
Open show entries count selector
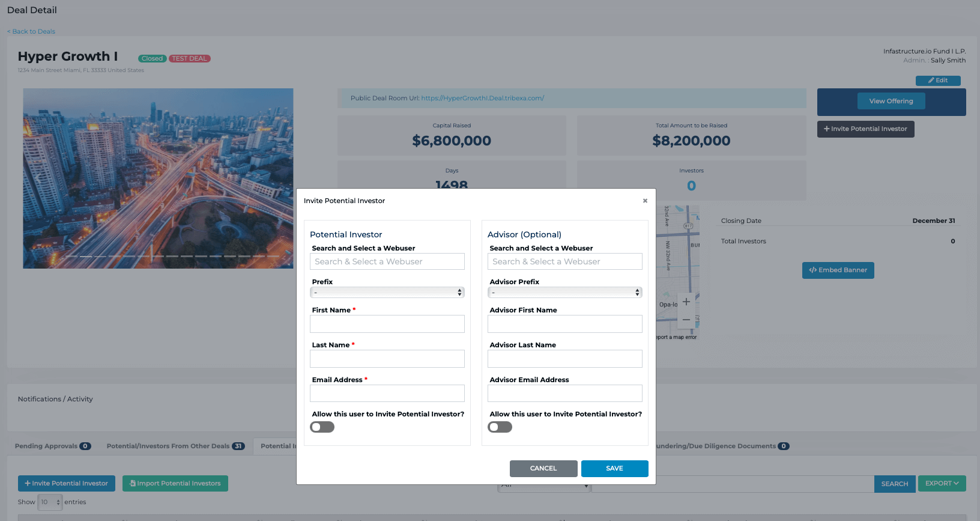(x=50, y=502)
